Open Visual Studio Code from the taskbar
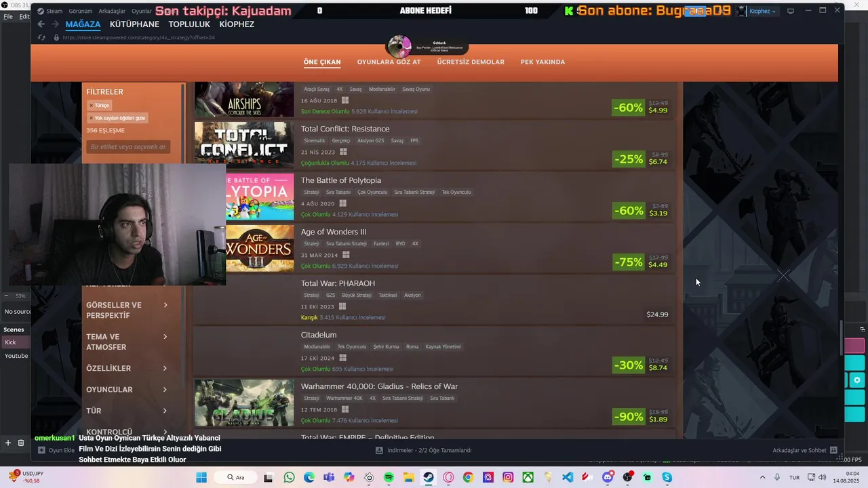Screen dimensions: 868x488 coord(568,477)
